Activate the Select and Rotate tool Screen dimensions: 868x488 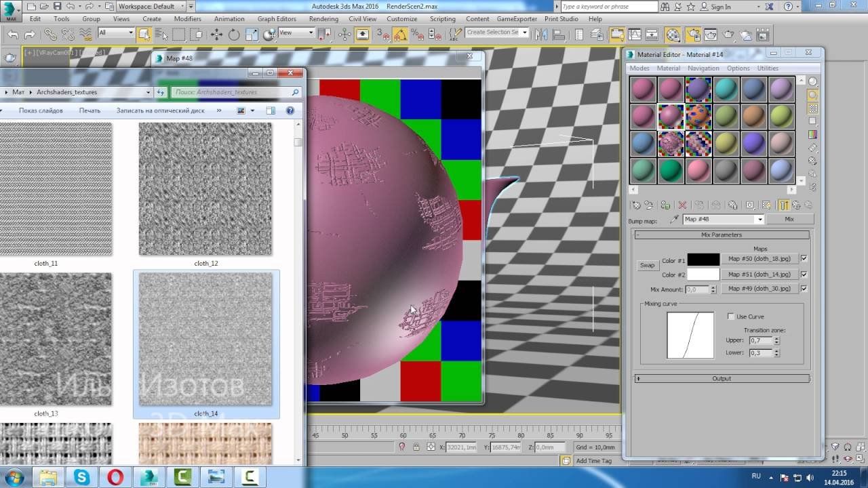click(x=234, y=35)
